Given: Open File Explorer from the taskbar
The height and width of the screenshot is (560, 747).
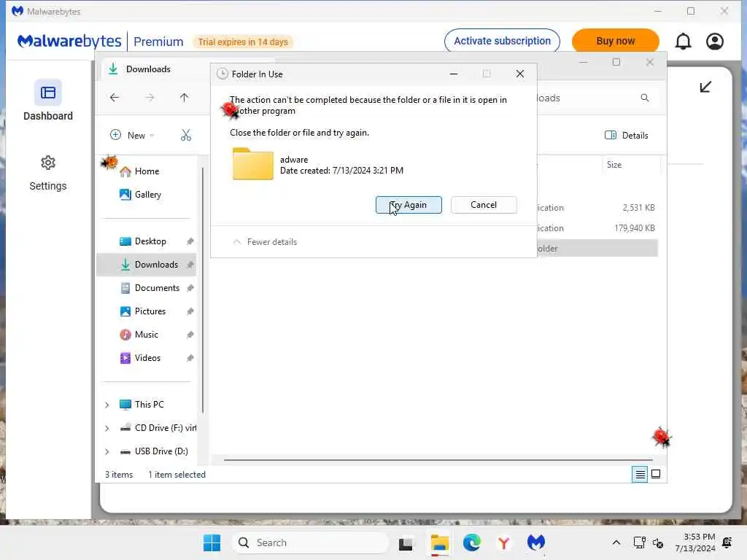Looking at the screenshot, I should tap(440, 542).
